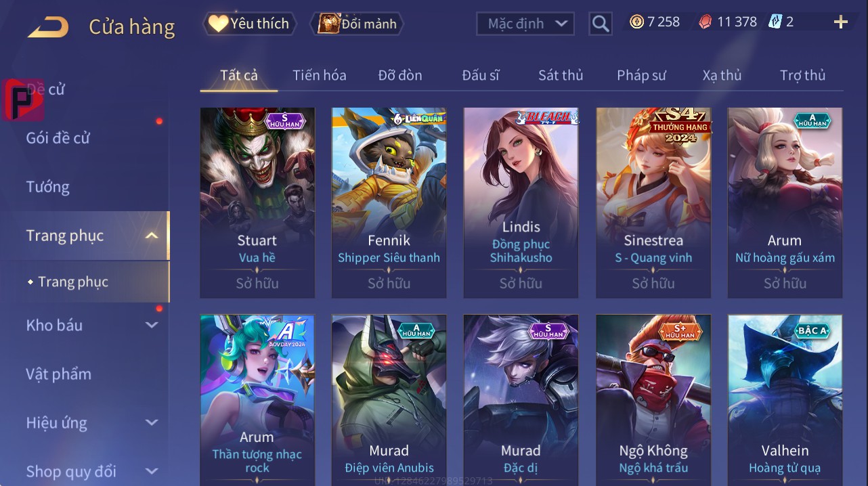Open the Tướng sidebar menu item
This screenshot has height=486, width=868.
tap(48, 187)
